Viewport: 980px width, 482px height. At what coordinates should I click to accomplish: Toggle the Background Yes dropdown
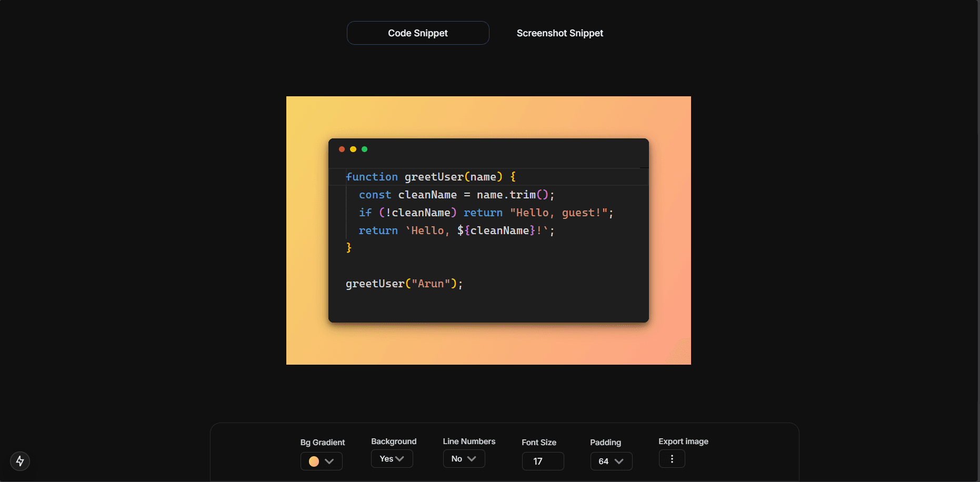(x=392, y=459)
